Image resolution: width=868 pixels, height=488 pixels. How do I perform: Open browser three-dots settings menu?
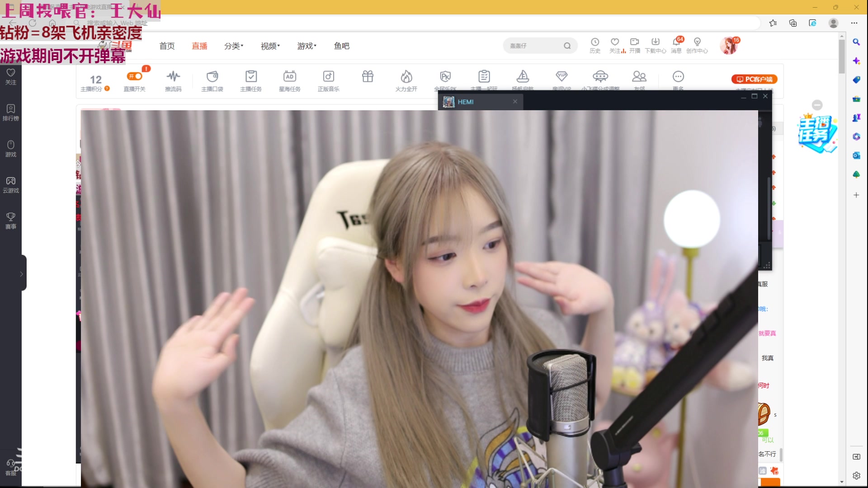point(854,23)
